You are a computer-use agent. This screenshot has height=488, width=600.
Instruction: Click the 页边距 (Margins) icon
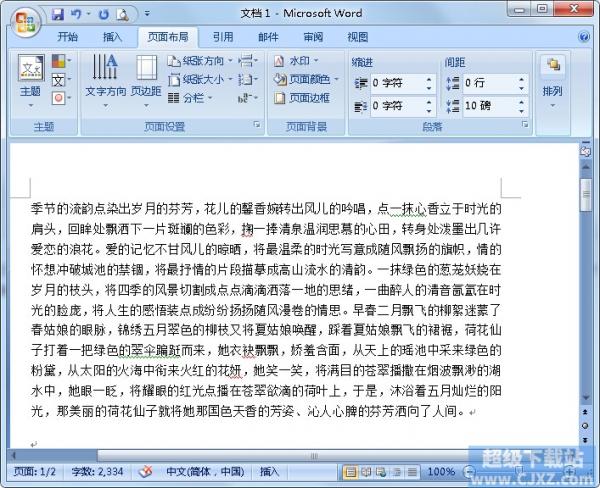click(146, 76)
